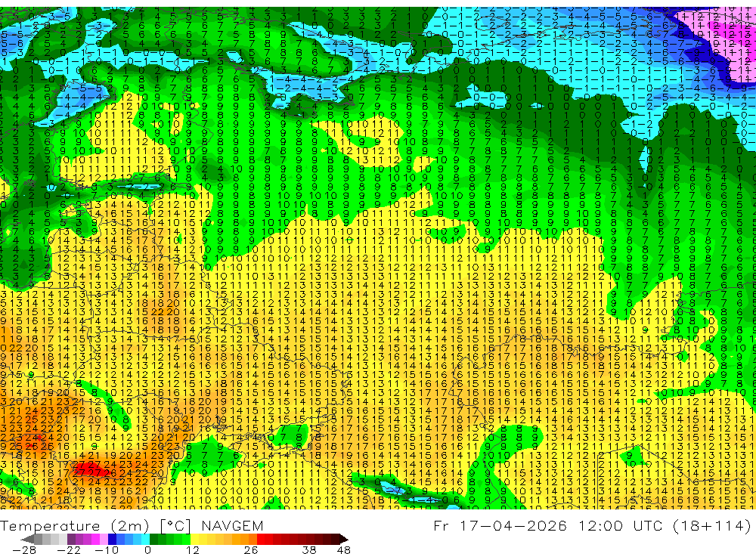This screenshot has height=554, width=756.
Task: Click the "-10" legend value
Action: (106, 550)
